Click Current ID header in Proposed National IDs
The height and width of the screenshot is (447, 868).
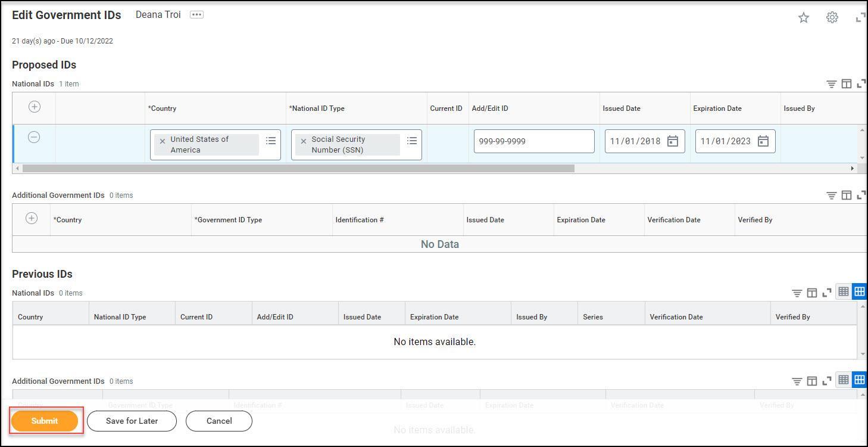[446, 108]
